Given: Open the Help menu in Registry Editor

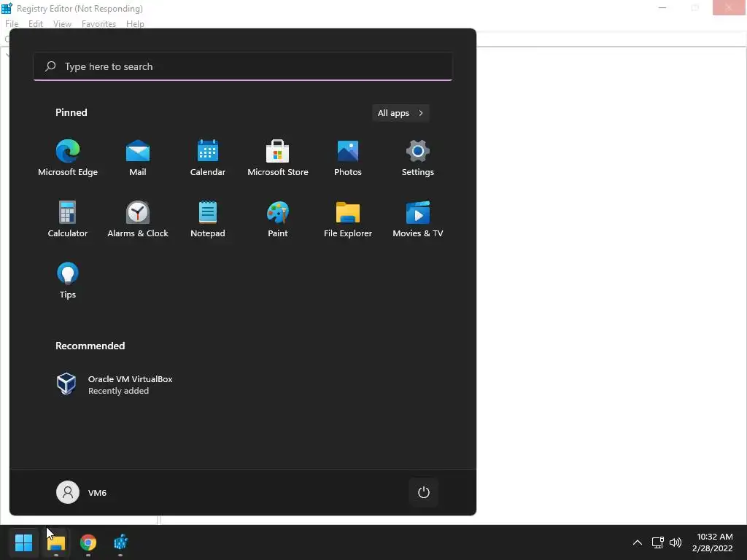Looking at the screenshot, I should click(135, 24).
